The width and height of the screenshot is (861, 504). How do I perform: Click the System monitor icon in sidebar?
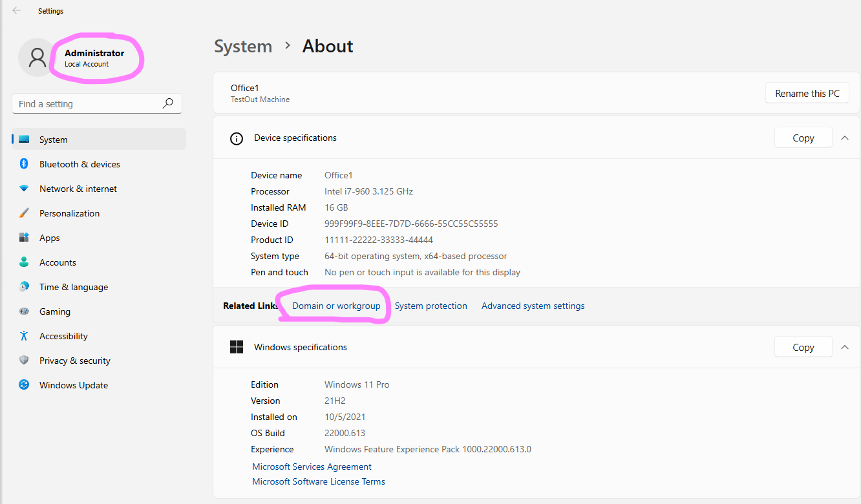pos(24,140)
